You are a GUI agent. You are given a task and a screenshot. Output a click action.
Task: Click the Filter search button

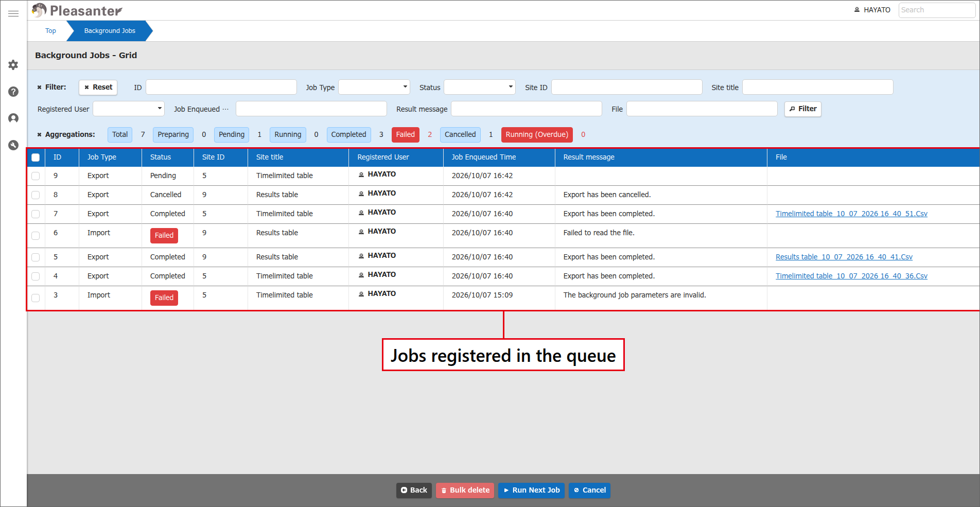[802, 109]
